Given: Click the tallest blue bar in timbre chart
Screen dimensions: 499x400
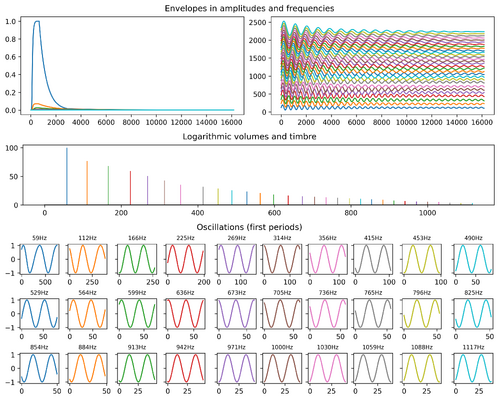Looking at the screenshot, I should (67, 176).
